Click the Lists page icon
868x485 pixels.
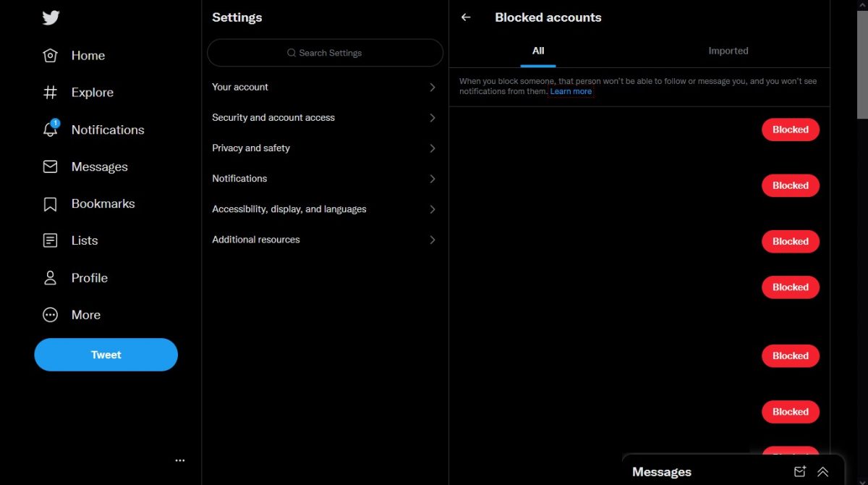tap(50, 240)
